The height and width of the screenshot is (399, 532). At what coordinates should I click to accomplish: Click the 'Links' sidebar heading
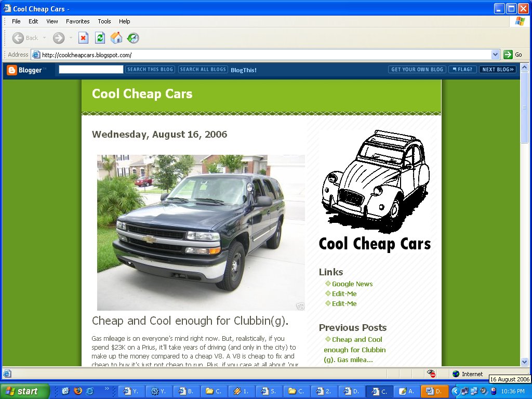pos(331,272)
